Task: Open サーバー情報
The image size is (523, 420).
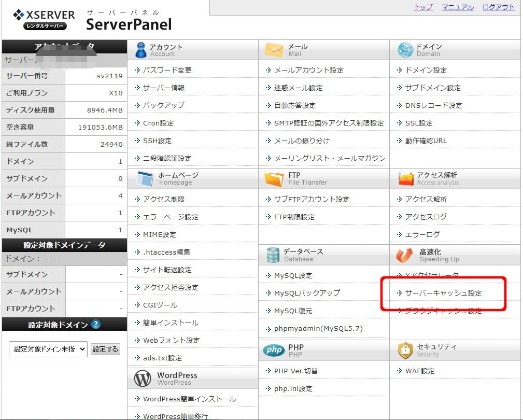Action: (164, 88)
